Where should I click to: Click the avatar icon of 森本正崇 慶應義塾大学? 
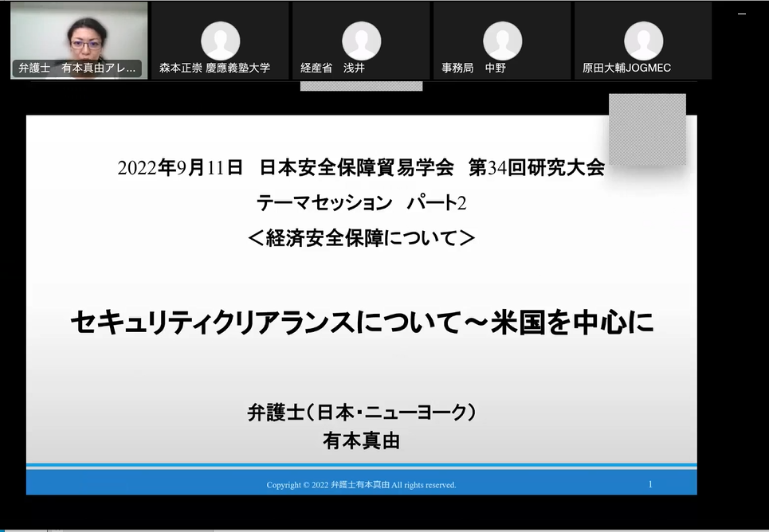(220, 40)
